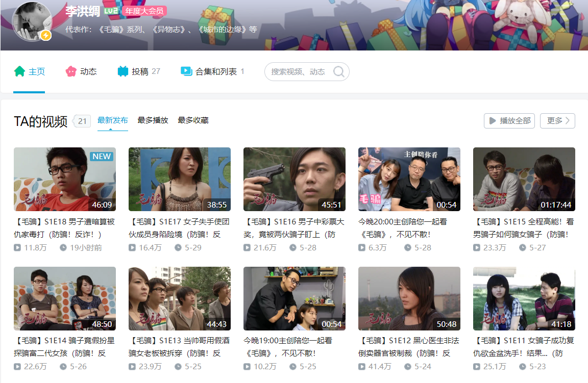
Task: Click the 更多 button
Action: point(557,121)
